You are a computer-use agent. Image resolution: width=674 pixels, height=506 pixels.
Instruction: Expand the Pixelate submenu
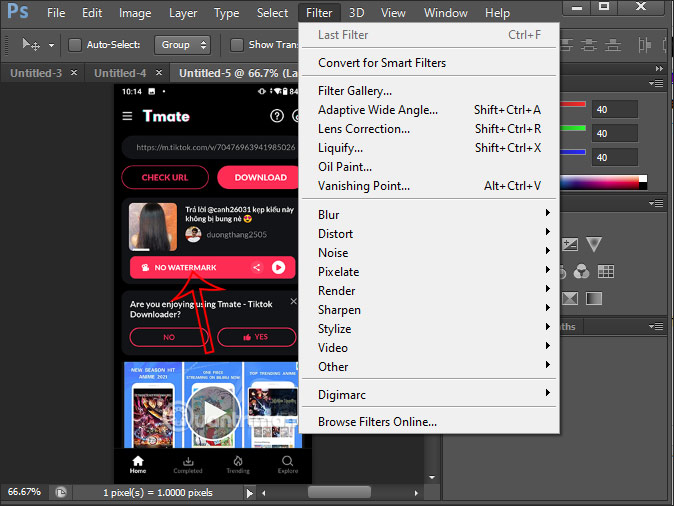[x=429, y=272]
